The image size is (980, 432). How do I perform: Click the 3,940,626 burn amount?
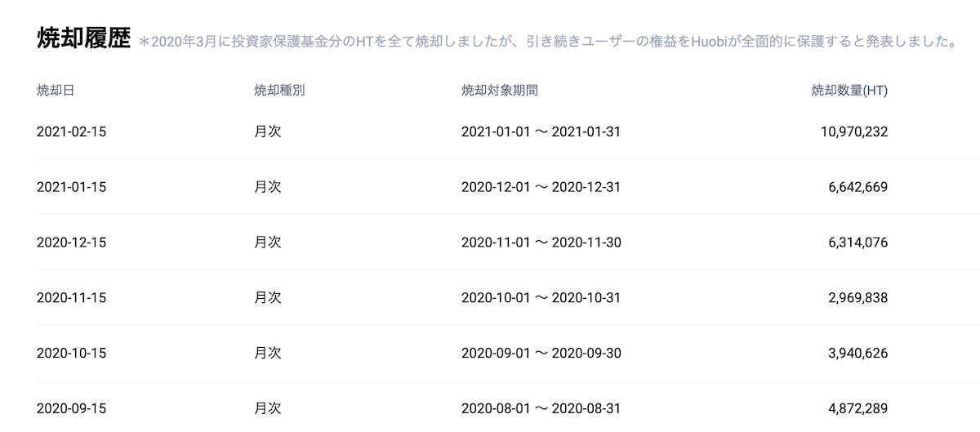click(857, 354)
